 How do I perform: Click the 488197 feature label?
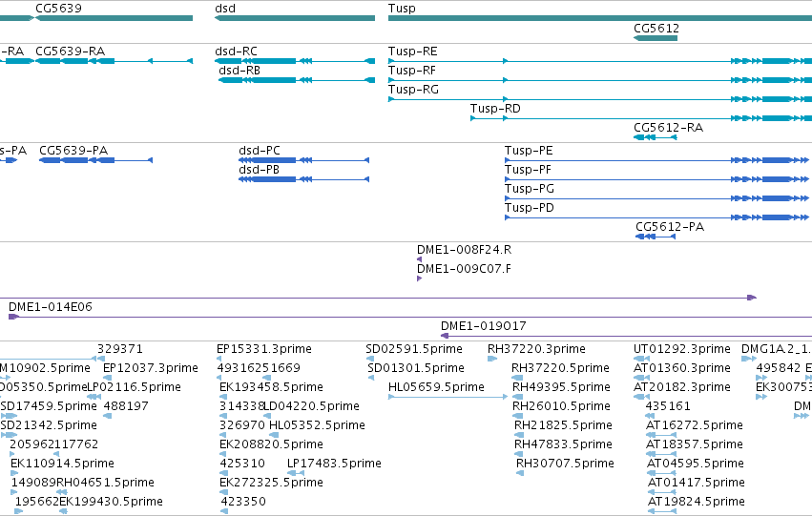pos(126,407)
